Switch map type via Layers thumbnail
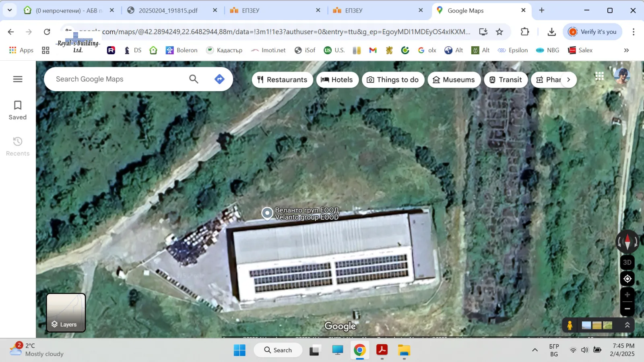Viewport: 644px width, 362px height. [66, 313]
